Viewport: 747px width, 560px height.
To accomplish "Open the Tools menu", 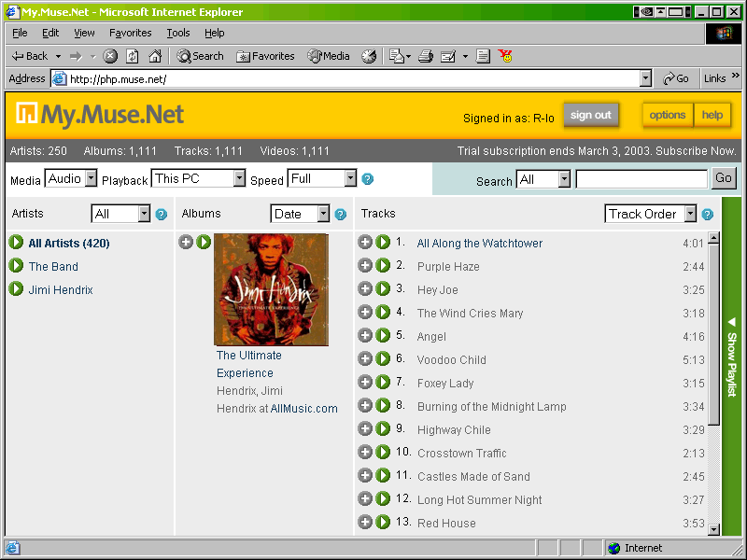I will (178, 33).
